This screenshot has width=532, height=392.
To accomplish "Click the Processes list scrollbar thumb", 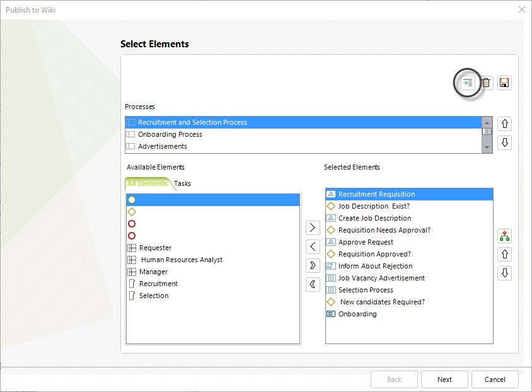I will click(487, 132).
